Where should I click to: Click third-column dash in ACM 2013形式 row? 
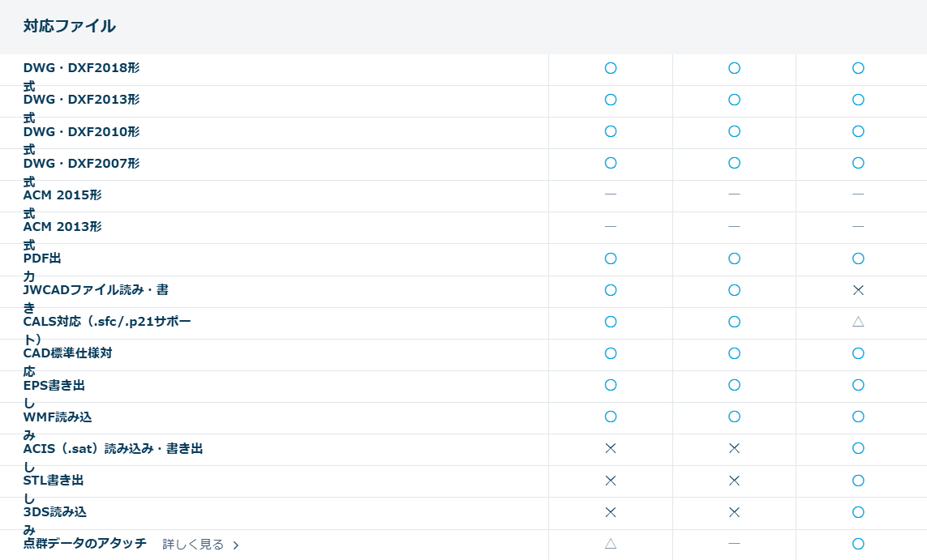coord(858,226)
